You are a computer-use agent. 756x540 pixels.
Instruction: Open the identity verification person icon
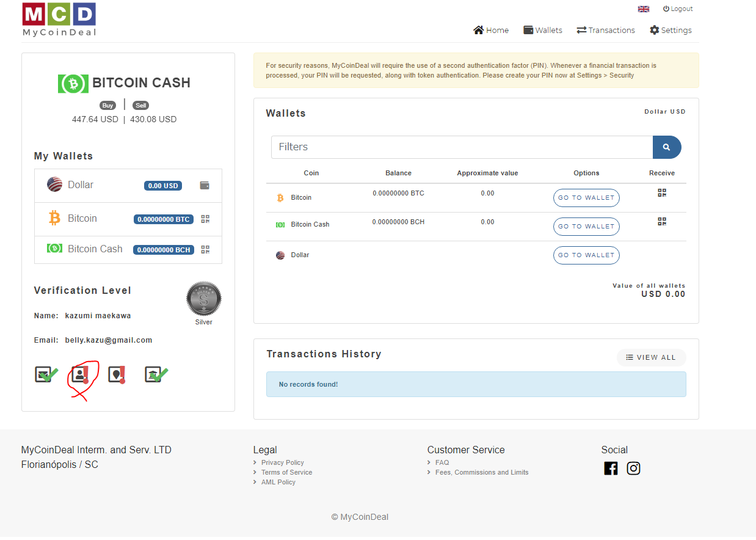click(x=81, y=374)
